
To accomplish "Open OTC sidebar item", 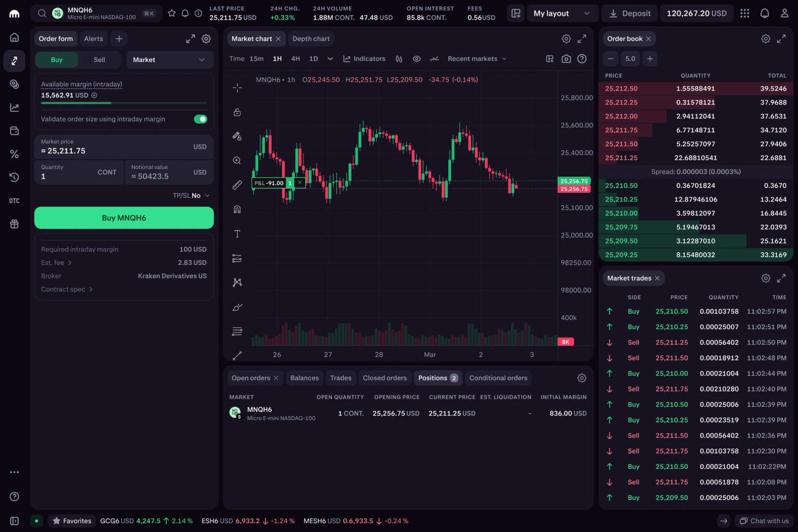I will click(15, 201).
